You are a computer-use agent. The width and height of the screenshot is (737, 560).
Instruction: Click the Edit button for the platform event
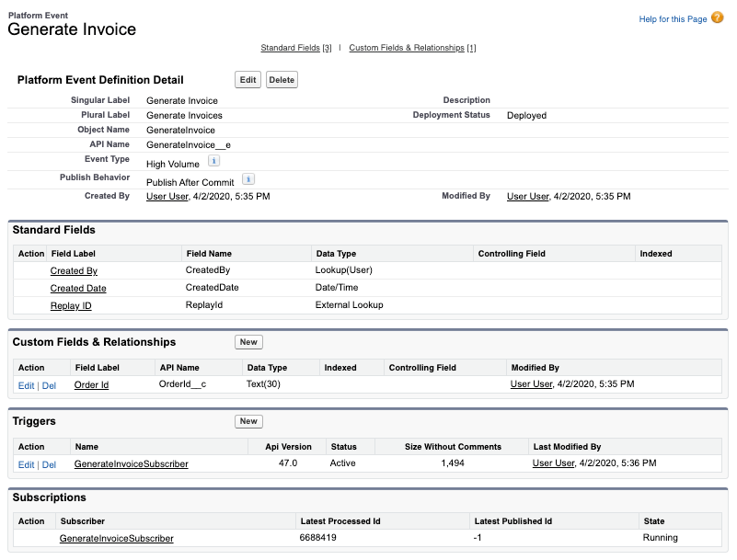pyautogui.click(x=248, y=80)
